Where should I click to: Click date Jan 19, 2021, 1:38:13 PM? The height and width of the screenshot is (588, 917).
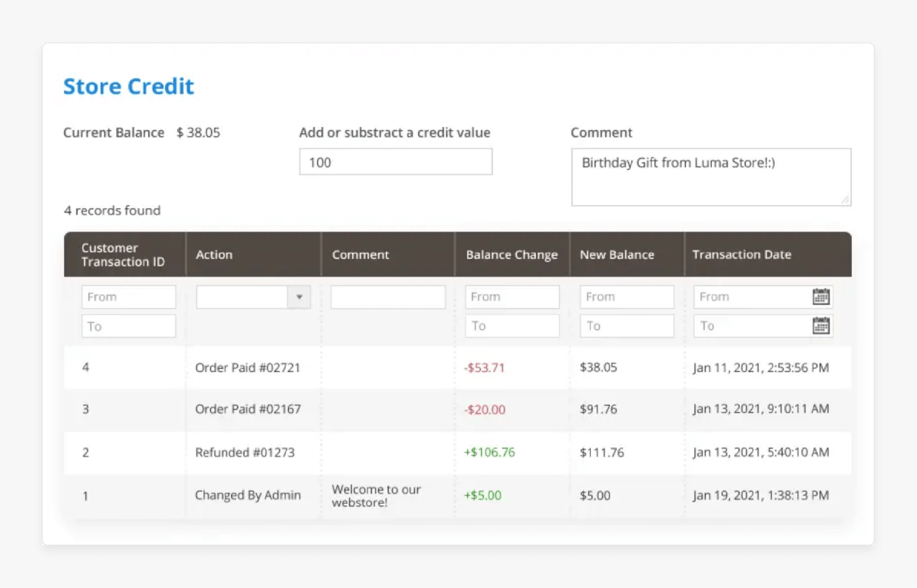click(761, 495)
